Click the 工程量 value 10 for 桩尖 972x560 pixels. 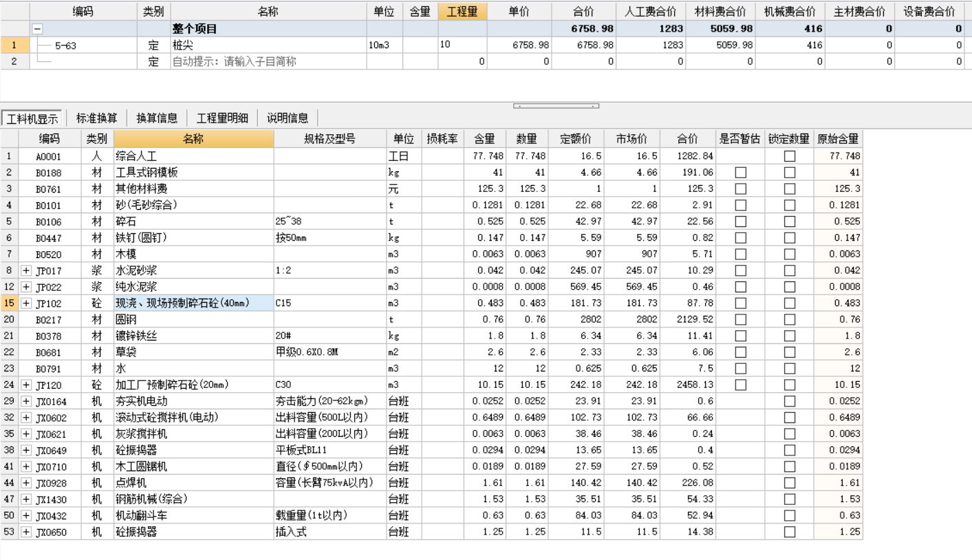click(462, 45)
